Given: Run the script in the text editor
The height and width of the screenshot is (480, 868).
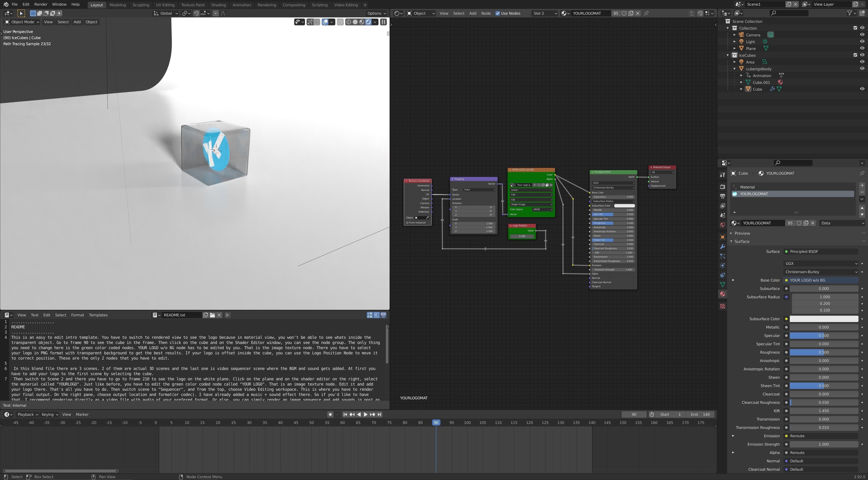Looking at the screenshot, I should click(x=227, y=315).
